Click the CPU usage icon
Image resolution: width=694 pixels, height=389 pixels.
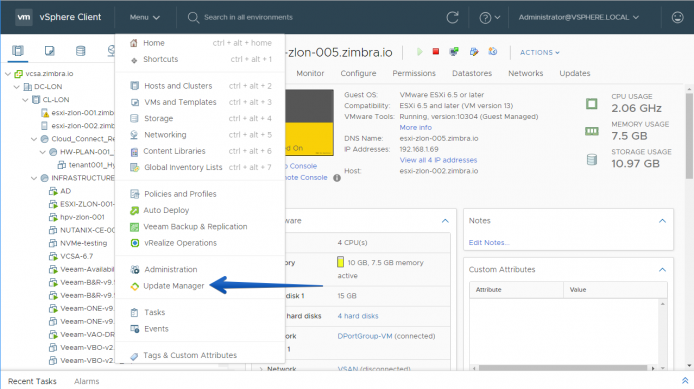point(591,104)
